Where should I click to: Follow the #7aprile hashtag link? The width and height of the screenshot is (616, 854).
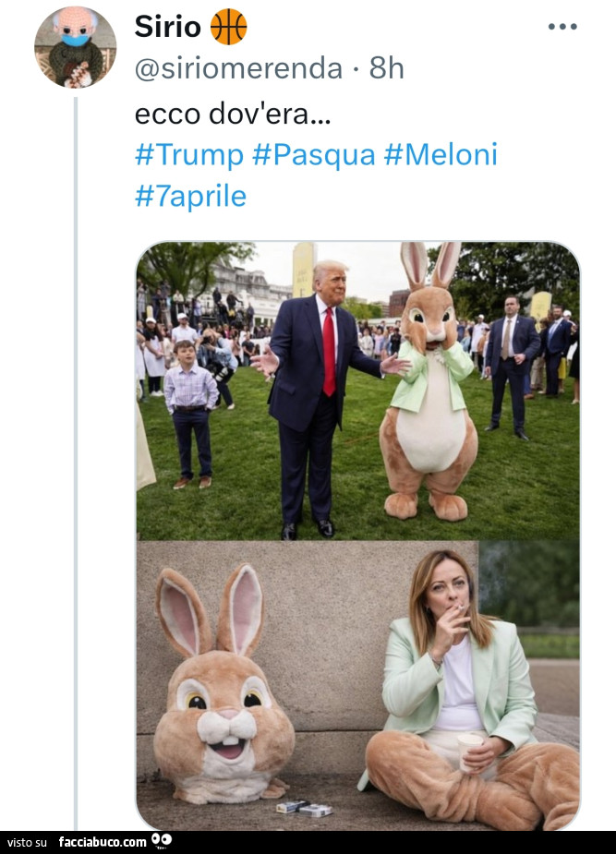tap(190, 196)
